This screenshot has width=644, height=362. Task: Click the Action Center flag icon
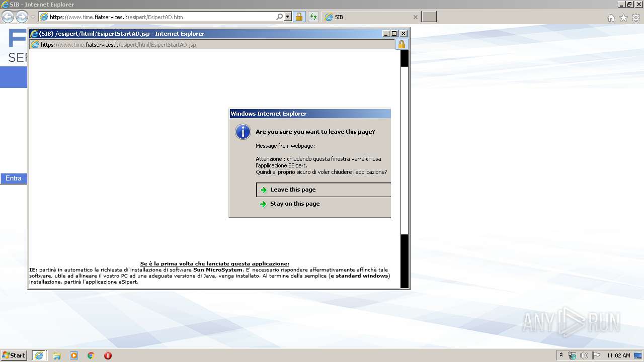pos(596,355)
